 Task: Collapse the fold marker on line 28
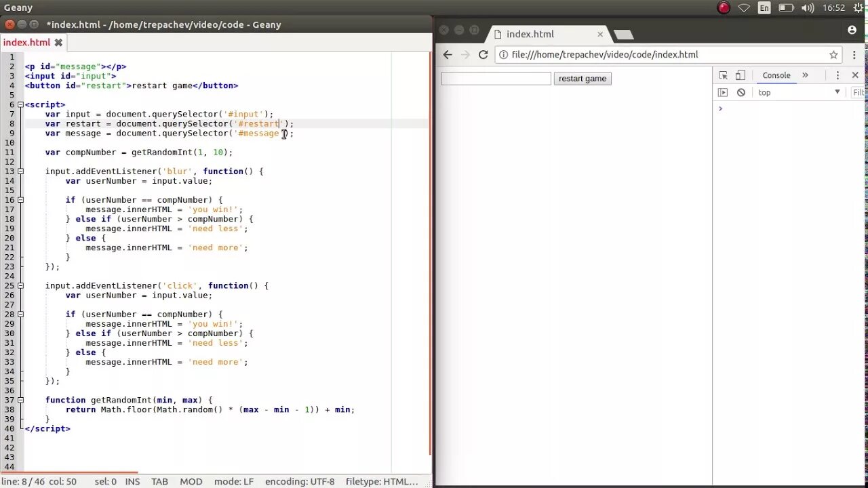(x=20, y=314)
